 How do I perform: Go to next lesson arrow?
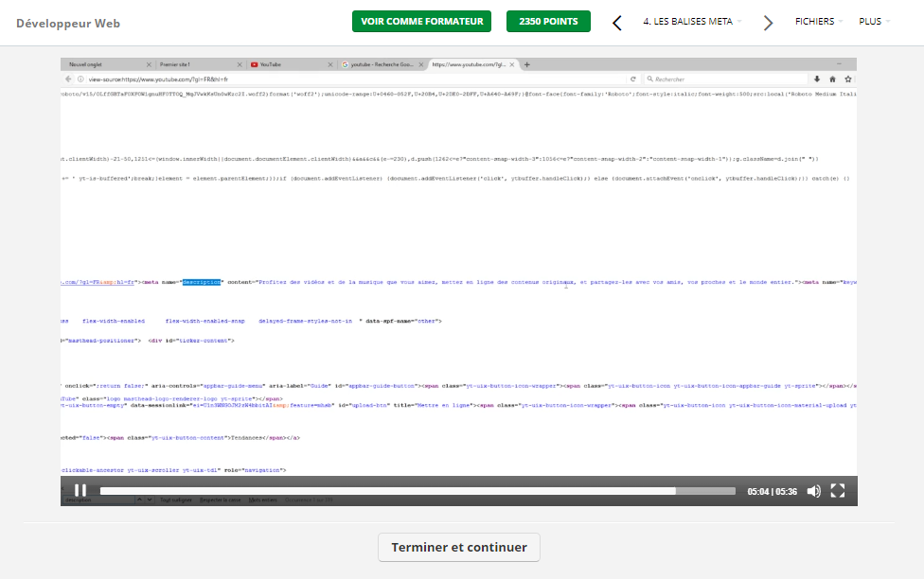(768, 23)
